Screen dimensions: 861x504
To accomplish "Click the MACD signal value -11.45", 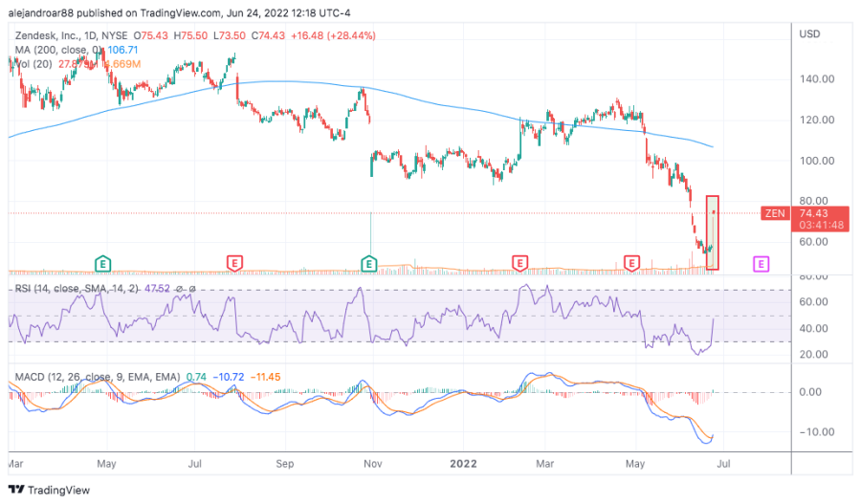I will pyautogui.click(x=265, y=377).
